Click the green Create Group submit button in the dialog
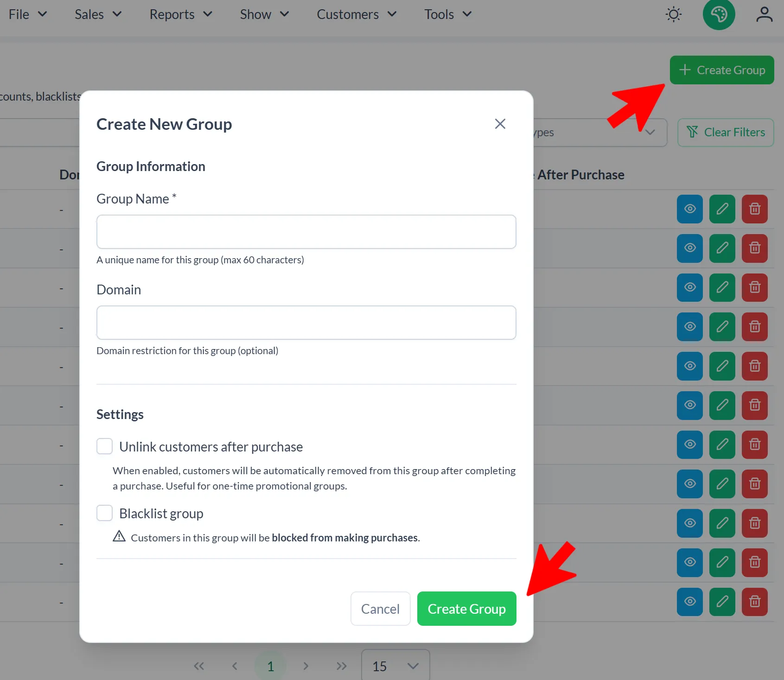784x680 pixels. click(466, 609)
